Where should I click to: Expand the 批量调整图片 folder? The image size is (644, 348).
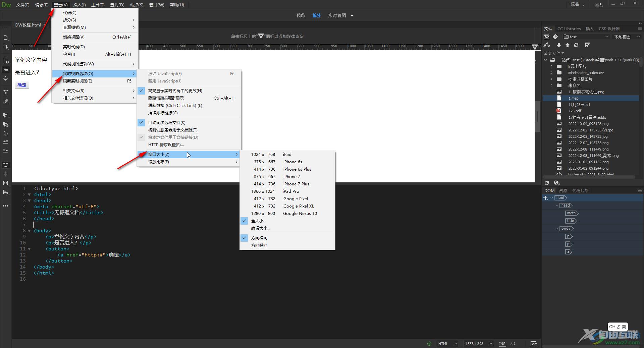pos(551,79)
